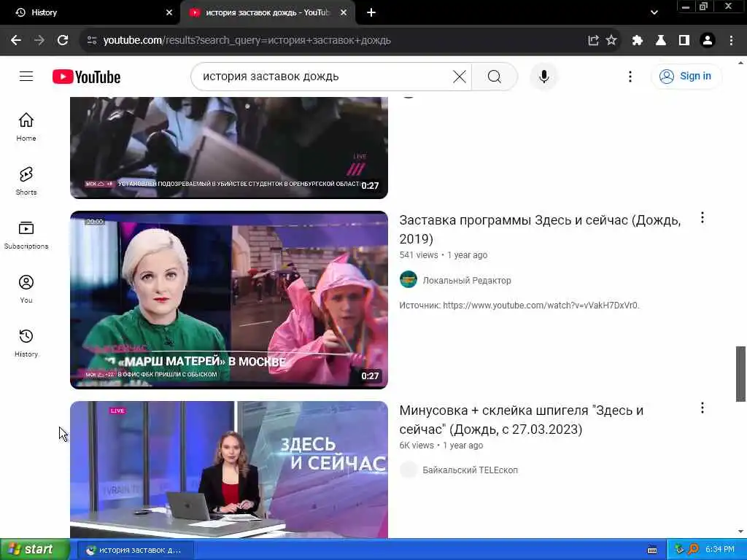Open the browser profile avatar icon
747x560 pixels.
tap(708, 41)
